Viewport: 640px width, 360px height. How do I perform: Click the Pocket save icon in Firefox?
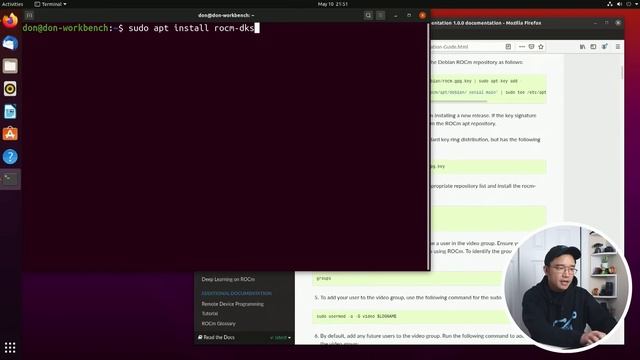[531, 47]
